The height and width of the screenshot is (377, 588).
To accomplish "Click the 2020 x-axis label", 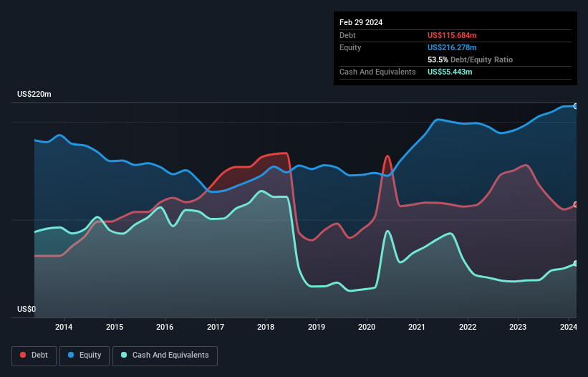I will [367, 327].
